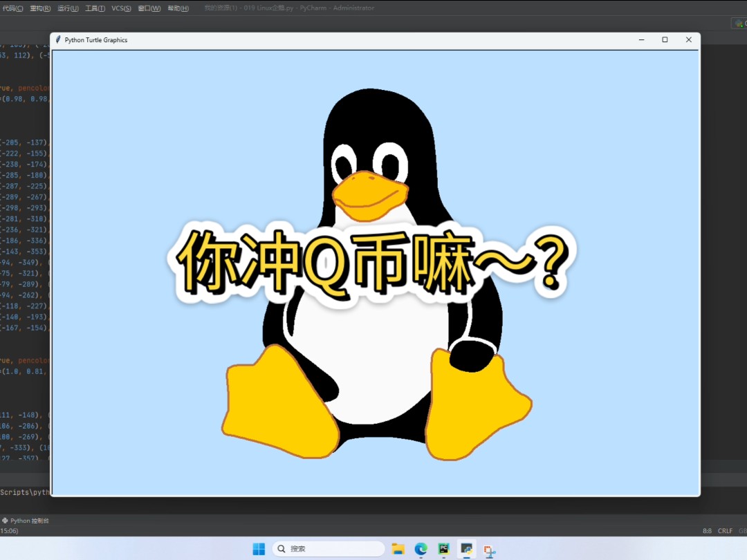747x560 pixels.
Task: Open the VCS(S) menu
Action: click(x=120, y=8)
